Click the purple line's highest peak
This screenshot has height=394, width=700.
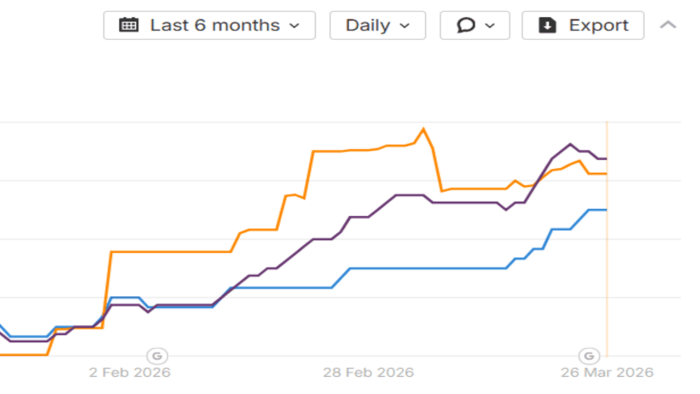tap(570, 144)
